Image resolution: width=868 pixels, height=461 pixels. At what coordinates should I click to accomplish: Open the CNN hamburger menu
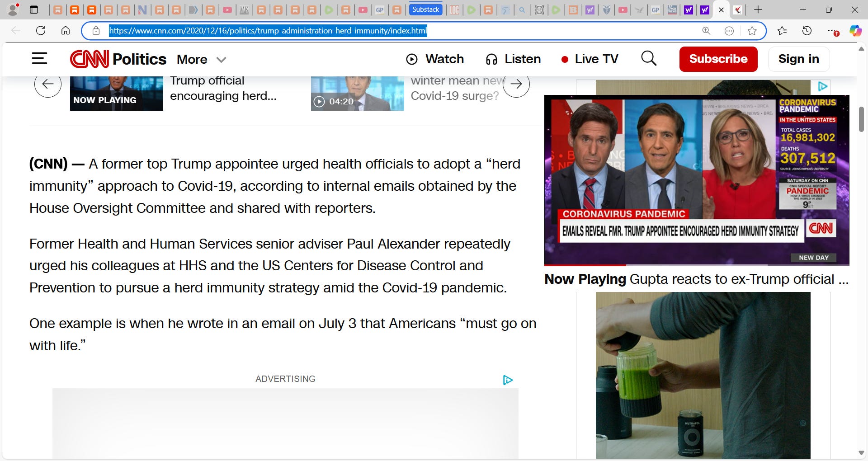(39, 58)
